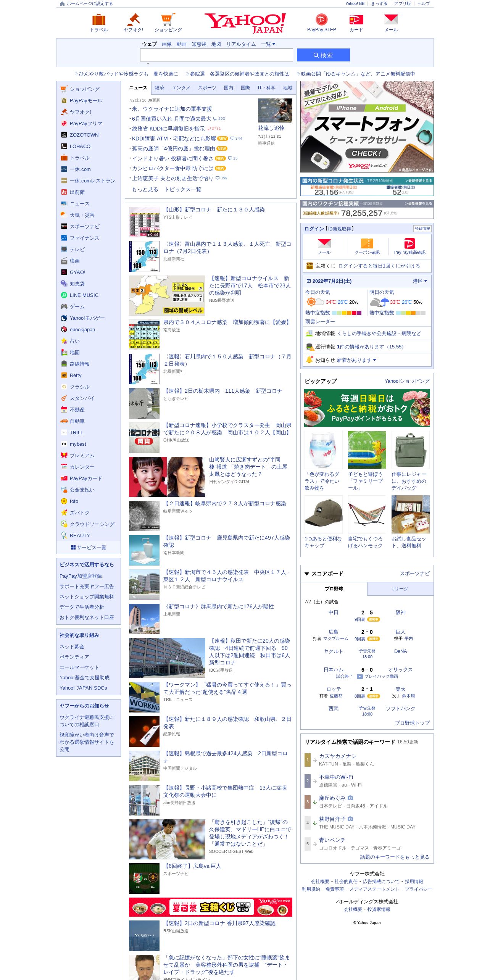Click the 宝箱くじ treasure chest icon
This screenshot has height=980, width=490.
pyautogui.click(x=309, y=266)
